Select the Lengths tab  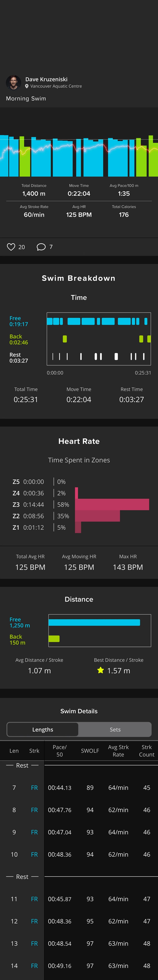click(43, 729)
